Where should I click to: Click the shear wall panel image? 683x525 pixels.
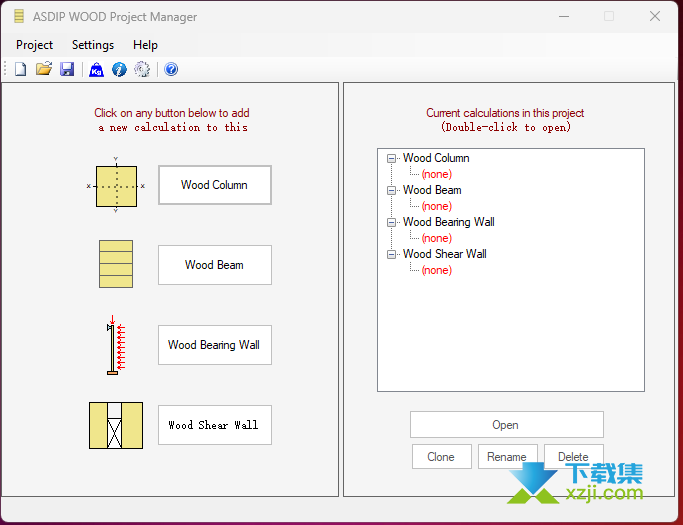pos(116,426)
